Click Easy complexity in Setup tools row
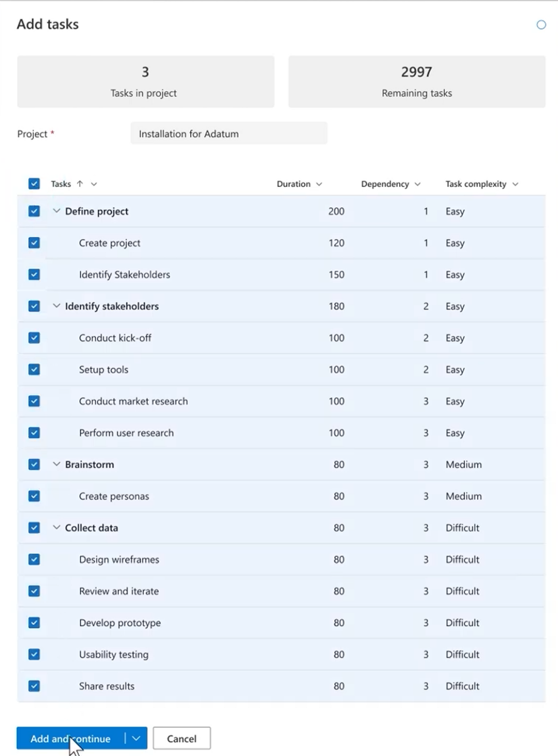 point(455,370)
